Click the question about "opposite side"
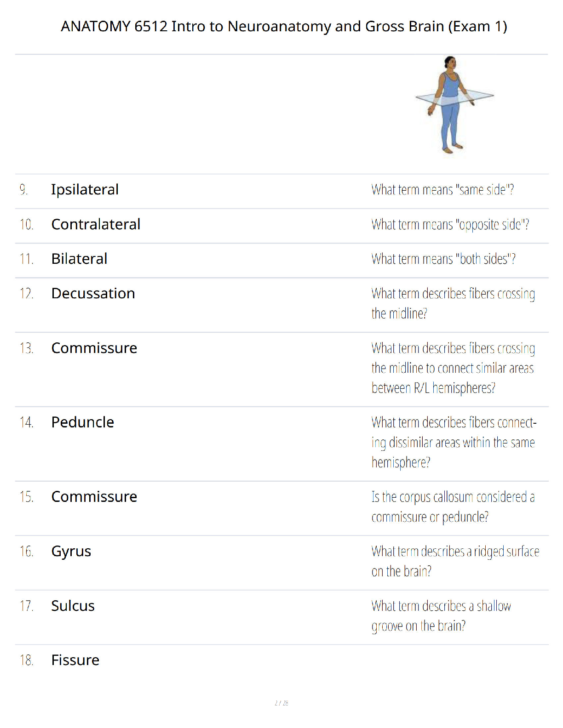 coord(450,224)
